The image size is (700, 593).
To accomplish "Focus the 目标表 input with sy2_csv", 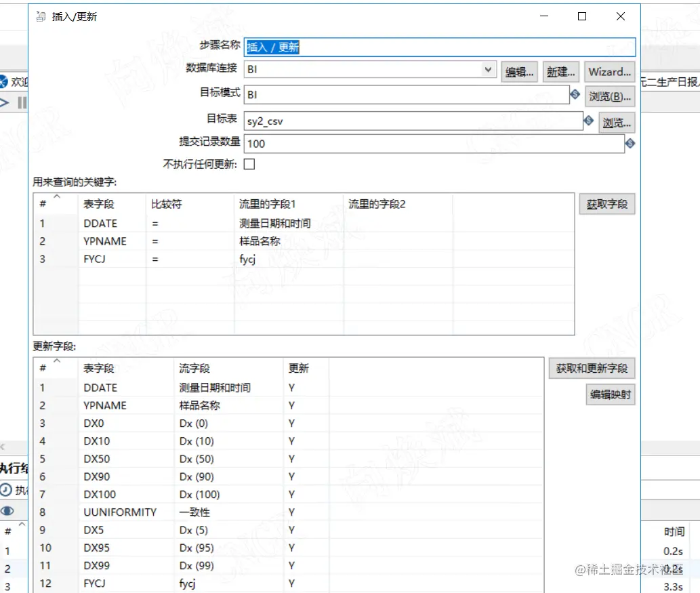I will (x=413, y=121).
